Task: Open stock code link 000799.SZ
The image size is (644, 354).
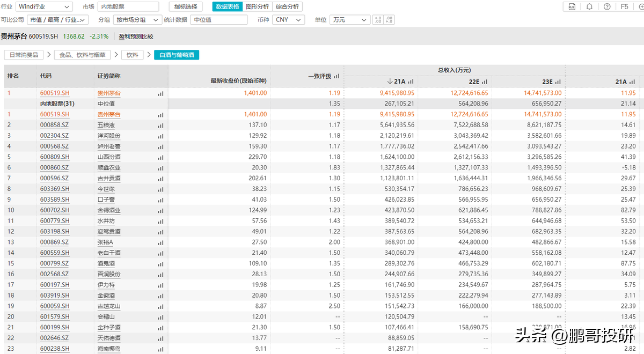Action: point(54,264)
